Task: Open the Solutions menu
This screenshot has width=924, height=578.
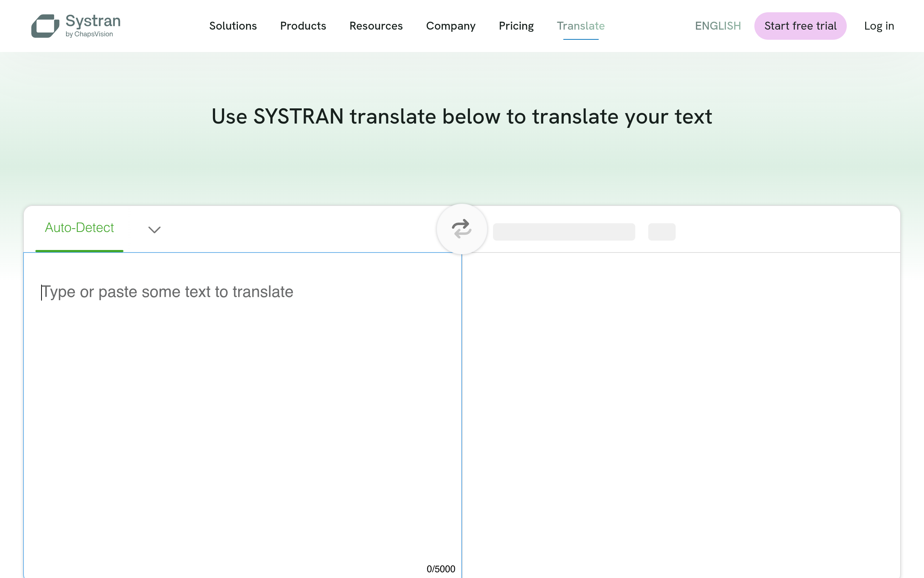Action: tap(233, 26)
